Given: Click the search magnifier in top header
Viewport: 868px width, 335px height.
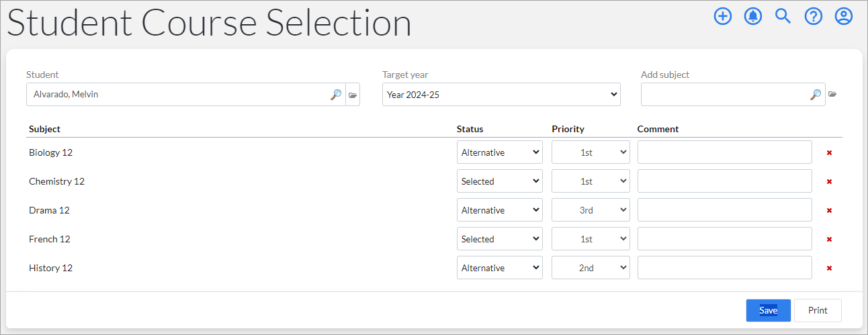Looking at the screenshot, I should [783, 16].
